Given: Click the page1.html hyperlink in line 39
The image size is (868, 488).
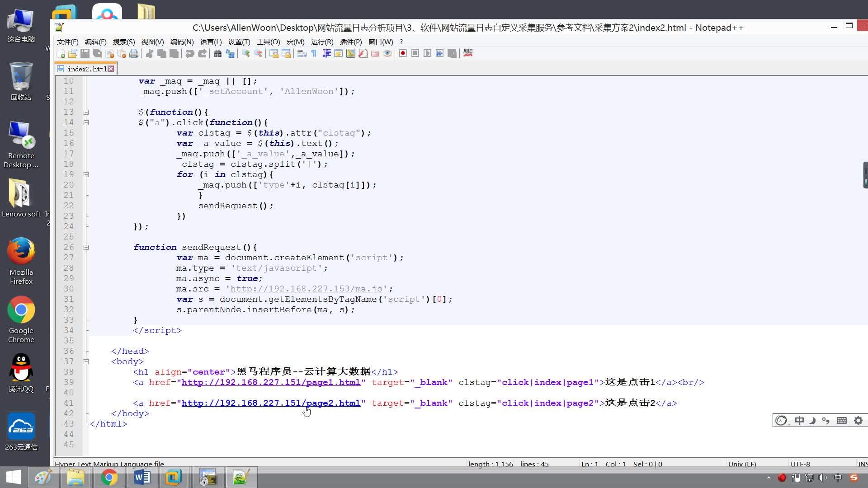Looking at the screenshot, I should pyautogui.click(x=271, y=382).
